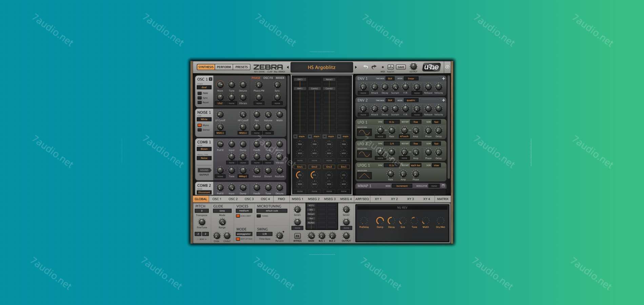Redo using the redo arrow icon
This screenshot has width=644, height=305.
(374, 67)
